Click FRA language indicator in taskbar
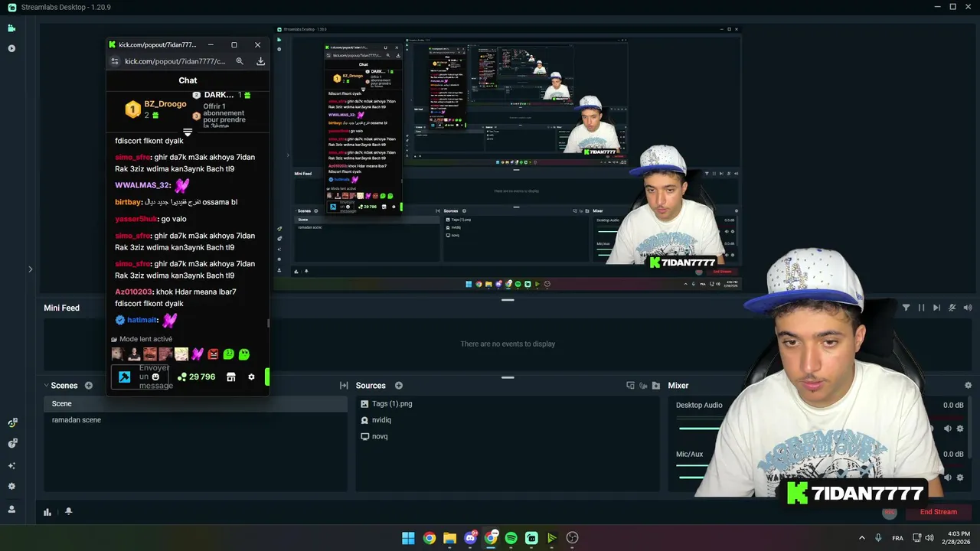980x551 pixels. pos(897,538)
